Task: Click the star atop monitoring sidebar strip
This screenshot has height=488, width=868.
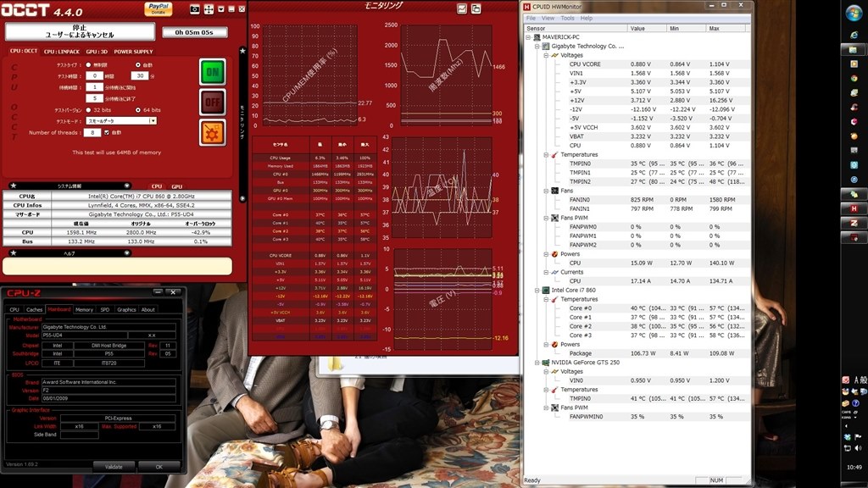Action: (242, 51)
